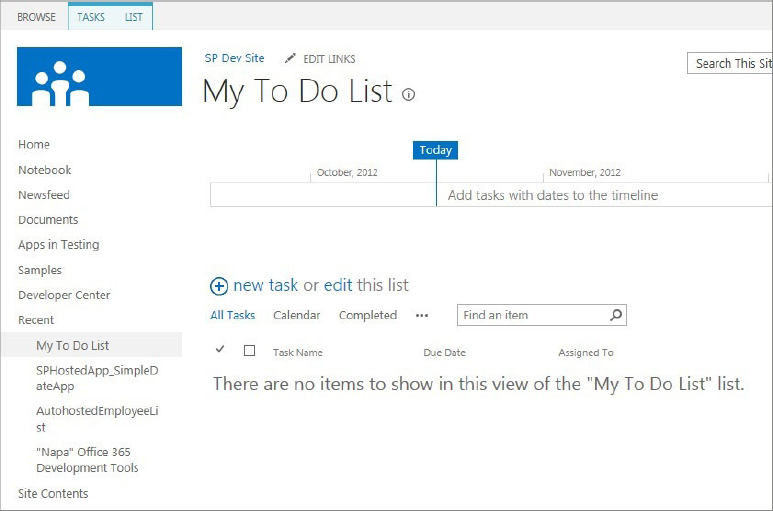Click the Find an item search field
The height and width of the screenshot is (511, 773).
tap(542, 315)
